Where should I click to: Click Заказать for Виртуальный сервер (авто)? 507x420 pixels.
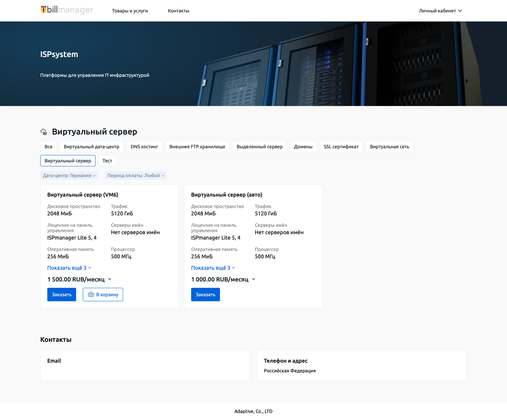[205, 295]
